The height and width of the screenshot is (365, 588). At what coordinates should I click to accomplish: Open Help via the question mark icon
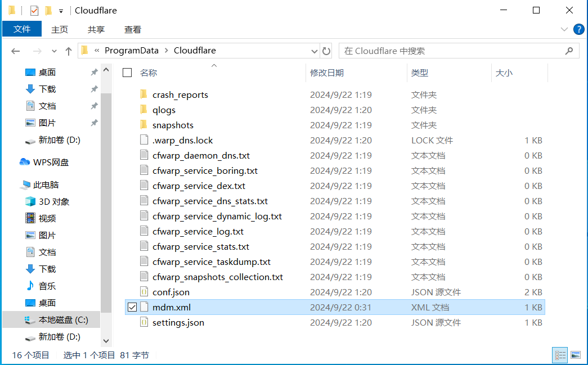point(579,29)
